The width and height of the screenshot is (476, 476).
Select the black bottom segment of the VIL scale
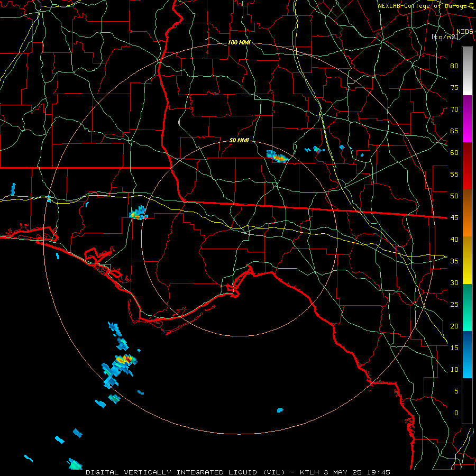point(467,401)
